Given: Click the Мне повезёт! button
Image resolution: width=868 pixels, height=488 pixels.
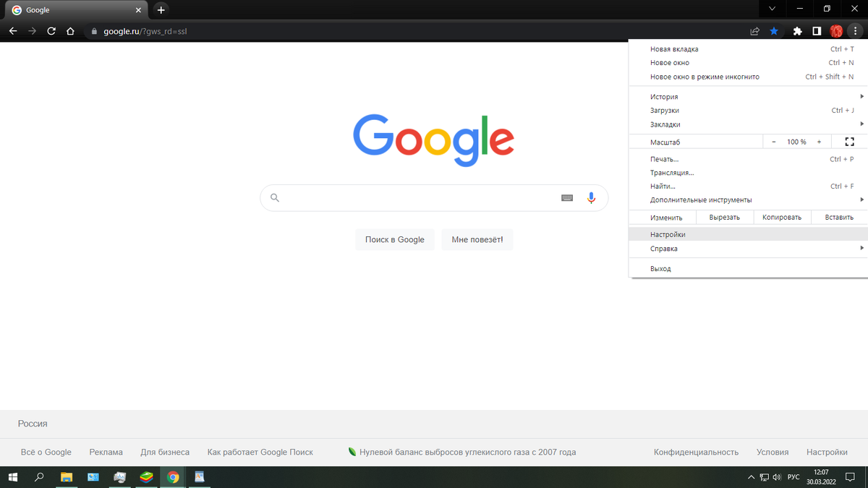Looking at the screenshot, I should pos(477,239).
